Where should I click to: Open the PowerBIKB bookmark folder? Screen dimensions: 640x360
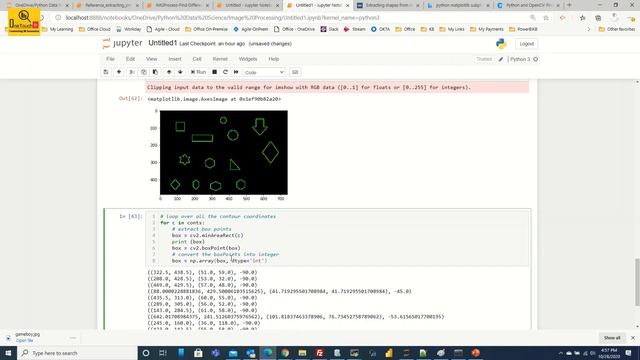point(523,29)
